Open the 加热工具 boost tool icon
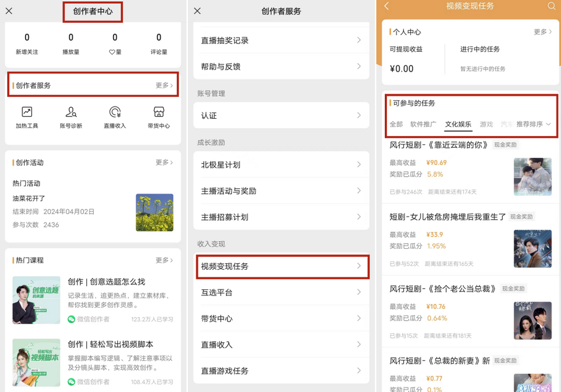The height and width of the screenshot is (392, 561). (x=27, y=117)
